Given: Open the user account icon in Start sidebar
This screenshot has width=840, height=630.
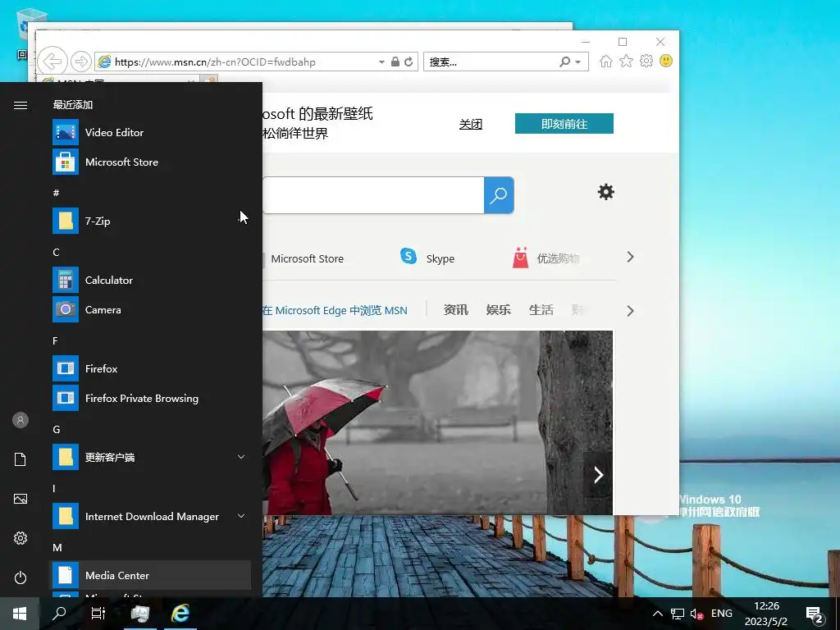Looking at the screenshot, I should pyautogui.click(x=21, y=420).
